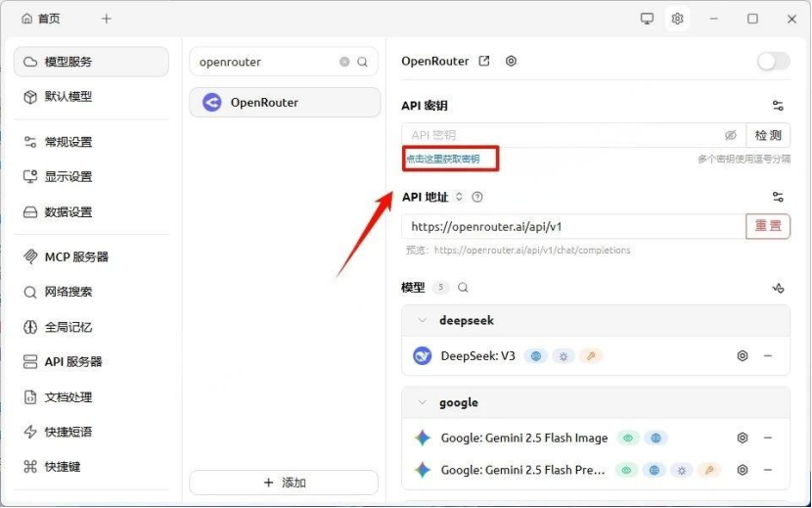Click DeepSeek: V3 tool wrench tag
The image size is (812, 508).
[x=591, y=356]
